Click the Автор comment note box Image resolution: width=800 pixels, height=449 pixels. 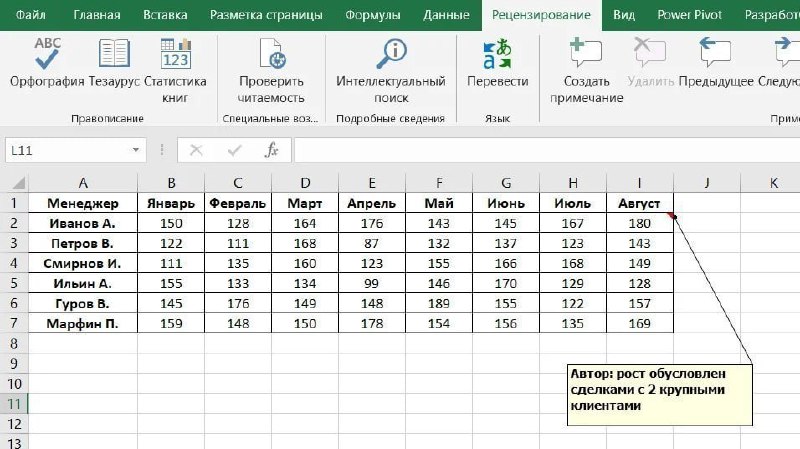pyautogui.click(x=660, y=394)
